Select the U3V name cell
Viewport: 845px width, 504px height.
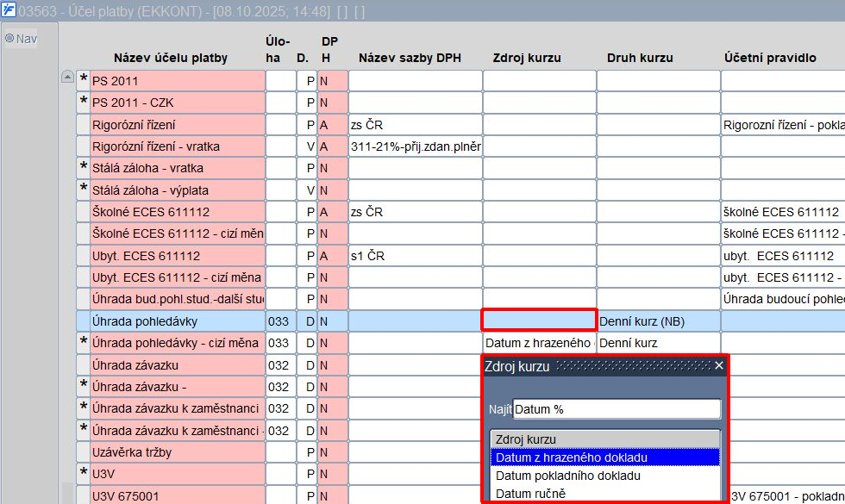pyautogui.click(x=178, y=474)
